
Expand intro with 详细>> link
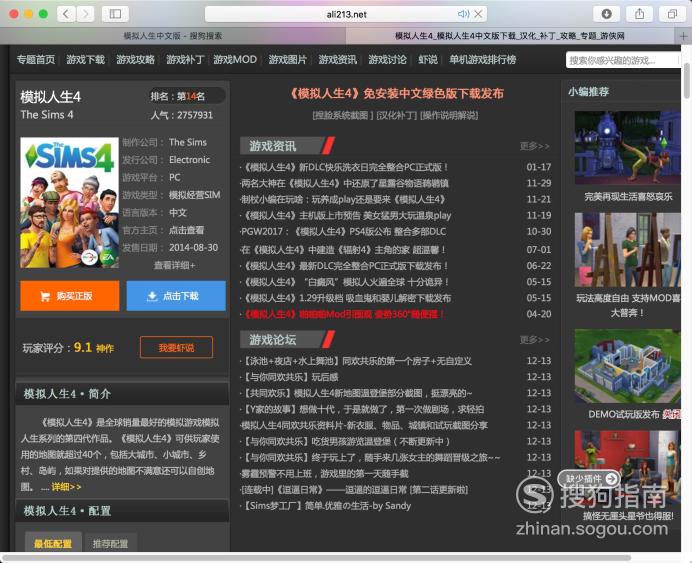click(66, 487)
